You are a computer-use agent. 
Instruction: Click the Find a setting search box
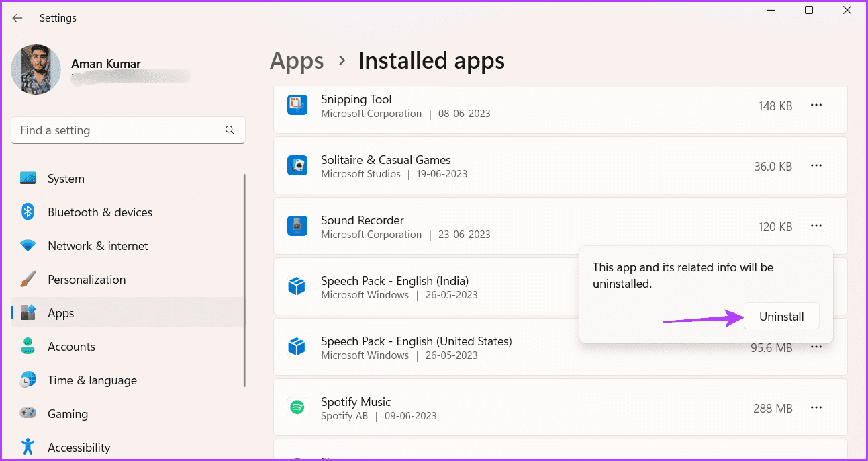point(128,130)
